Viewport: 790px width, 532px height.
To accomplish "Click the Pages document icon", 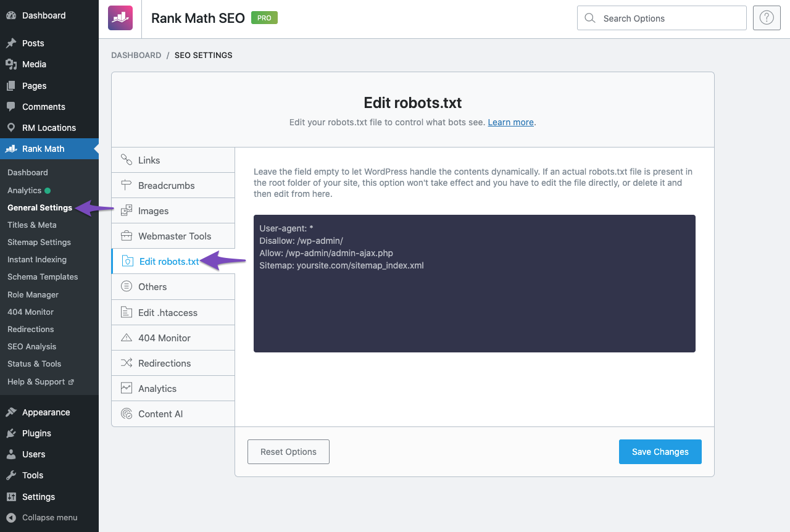I will click(11, 86).
